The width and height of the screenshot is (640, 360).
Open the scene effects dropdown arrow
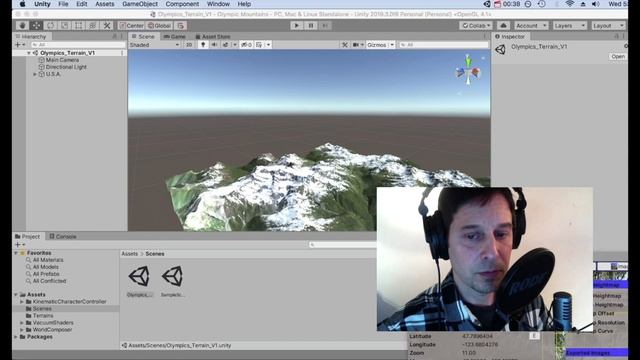[235, 45]
